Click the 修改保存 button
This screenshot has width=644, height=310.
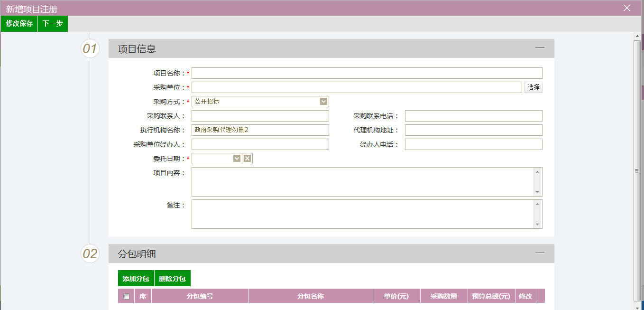pyautogui.click(x=19, y=23)
